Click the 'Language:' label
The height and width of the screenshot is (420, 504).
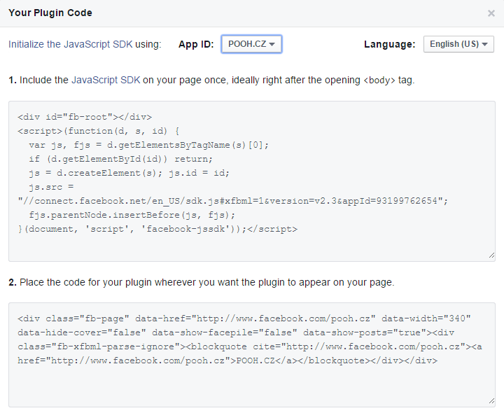[390, 44]
